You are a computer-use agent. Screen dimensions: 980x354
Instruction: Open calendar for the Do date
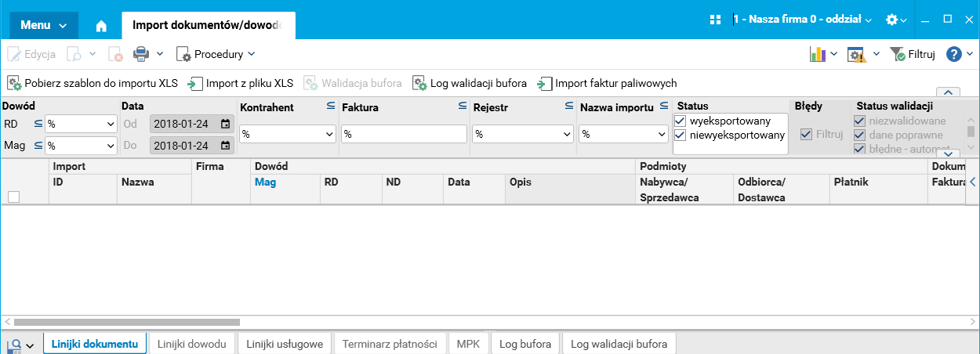coord(226,146)
